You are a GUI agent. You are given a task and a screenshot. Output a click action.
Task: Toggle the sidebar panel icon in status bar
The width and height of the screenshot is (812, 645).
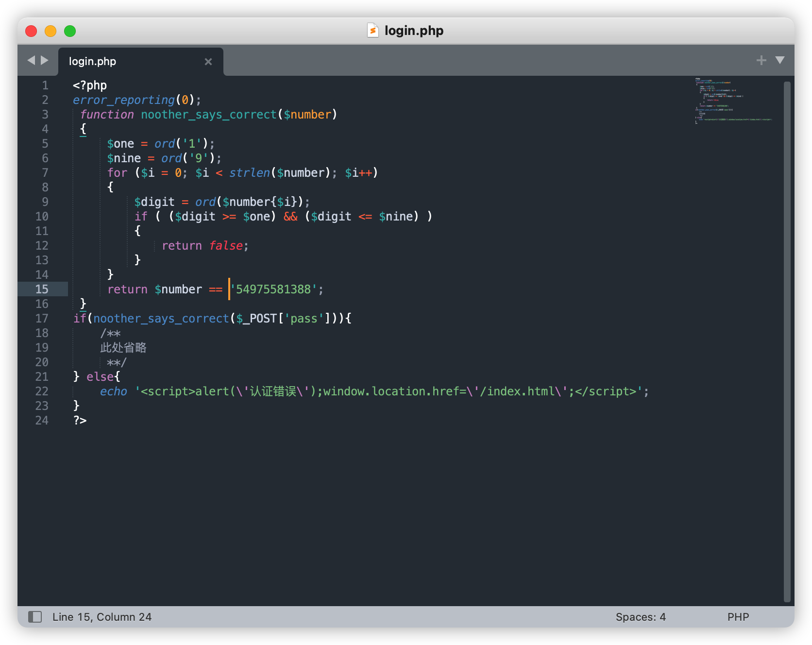35,617
